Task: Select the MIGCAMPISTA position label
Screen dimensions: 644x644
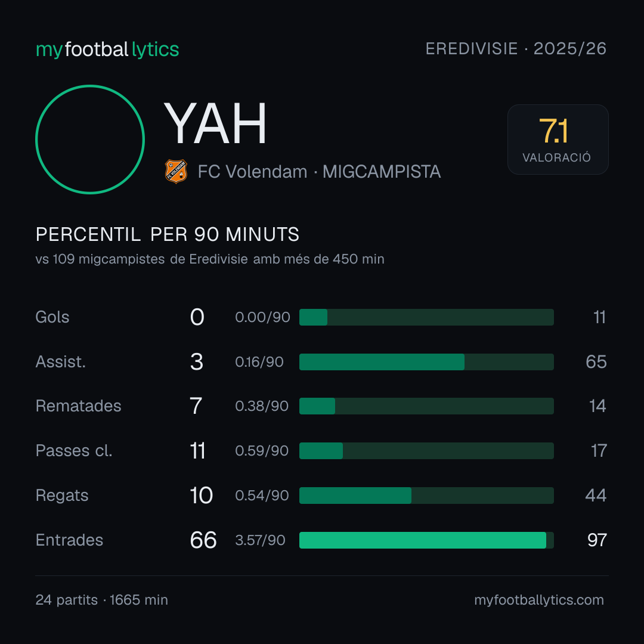Action: pyautogui.click(x=382, y=172)
